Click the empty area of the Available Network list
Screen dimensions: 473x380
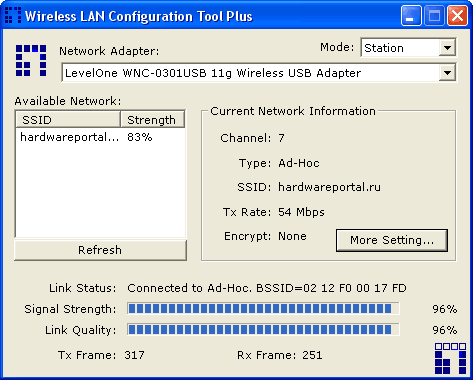coord(100,190)
